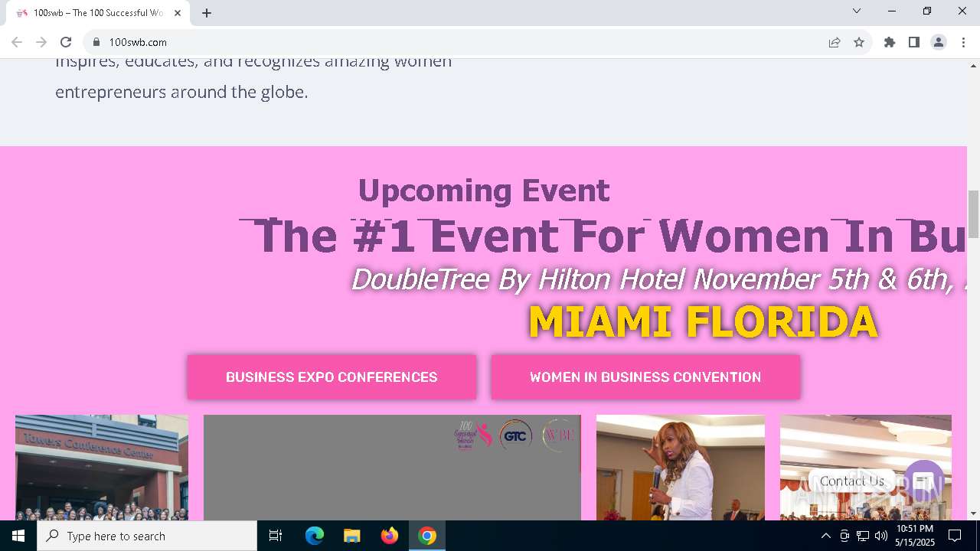
Task: Open File Explorer from the taskbar
Action: [351, 536]
